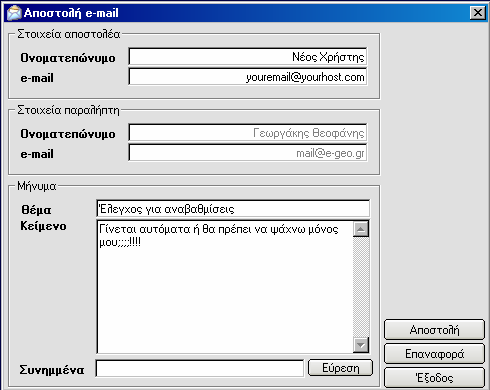Focus the sender name field Νέος Χρήστης
The height and width of the screenshot is (390, 490).
(248, 57)
